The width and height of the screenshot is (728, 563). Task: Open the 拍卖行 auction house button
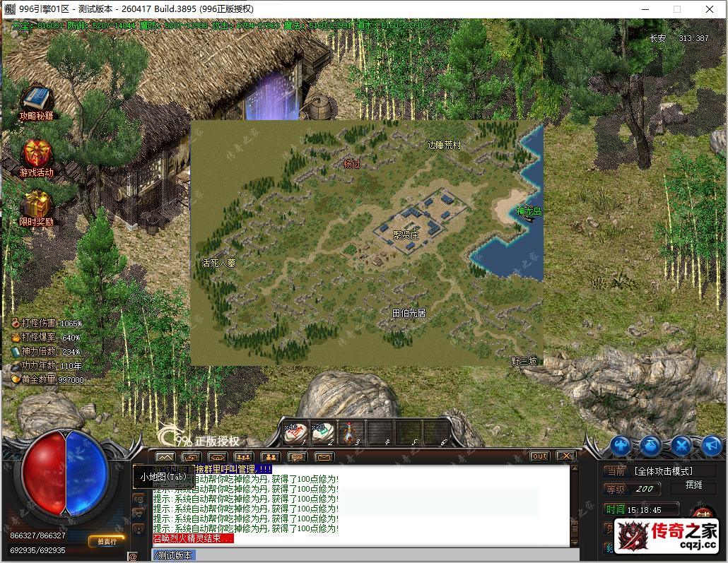pos(107,541)
